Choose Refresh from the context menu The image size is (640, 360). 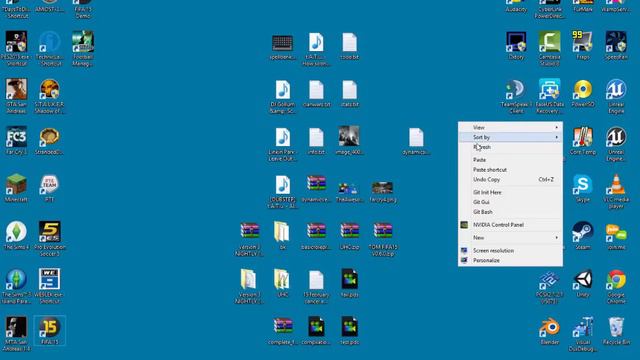(510, 147)
